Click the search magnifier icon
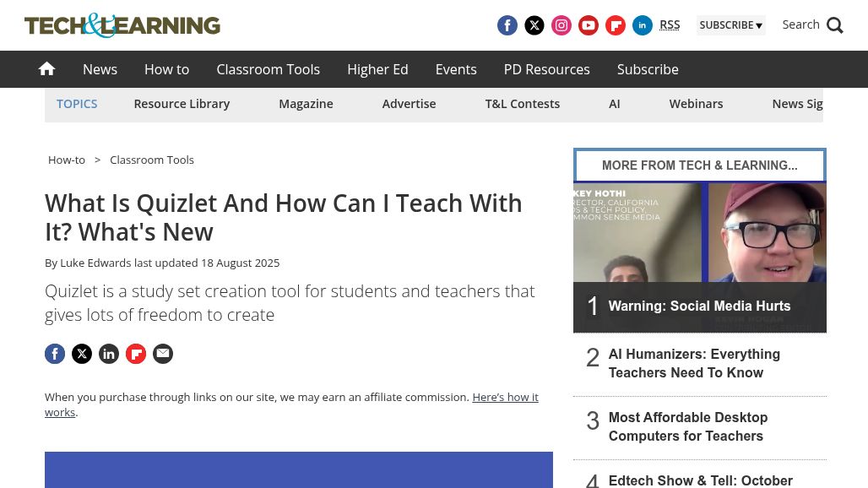The height and width of the screenshot is (488, 868). click(x=834, y=25)
